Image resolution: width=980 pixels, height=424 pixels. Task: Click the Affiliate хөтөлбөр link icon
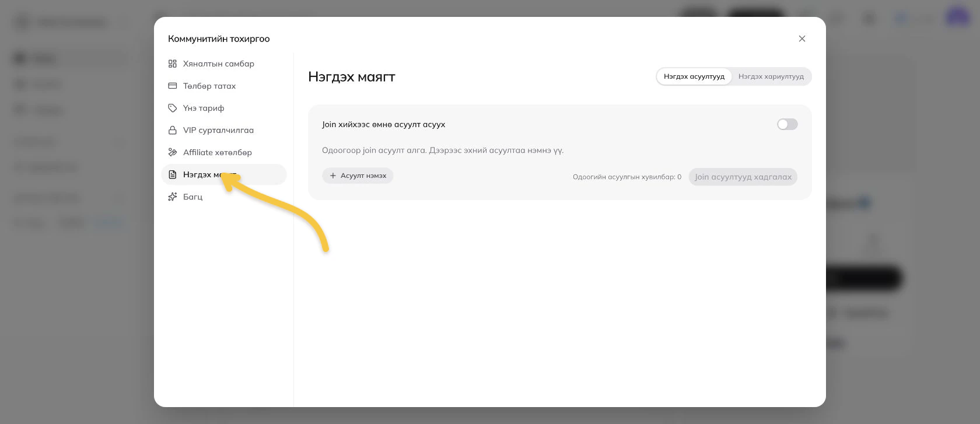point(172,152)
